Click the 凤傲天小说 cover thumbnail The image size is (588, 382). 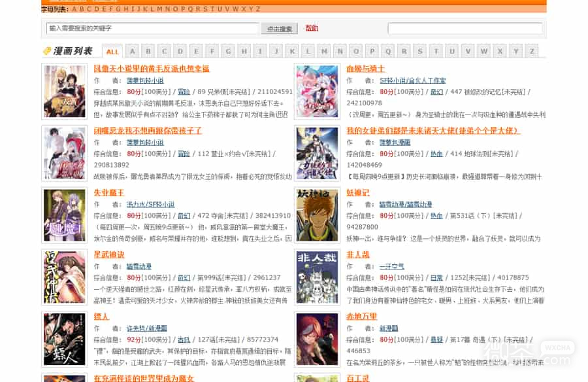coord(65,92)
